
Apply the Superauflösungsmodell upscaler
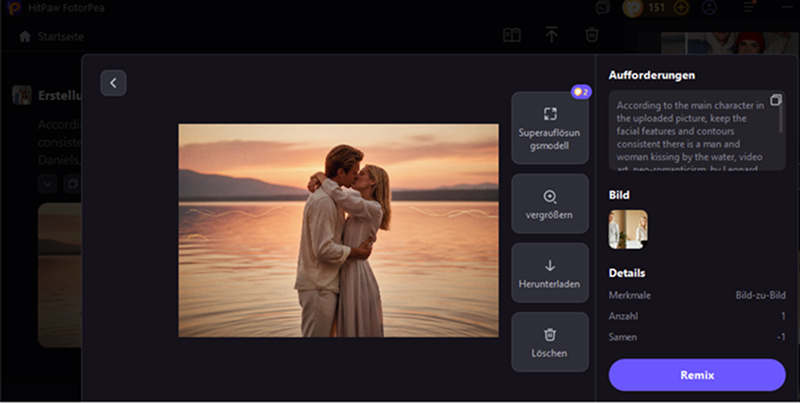point(549,126)
